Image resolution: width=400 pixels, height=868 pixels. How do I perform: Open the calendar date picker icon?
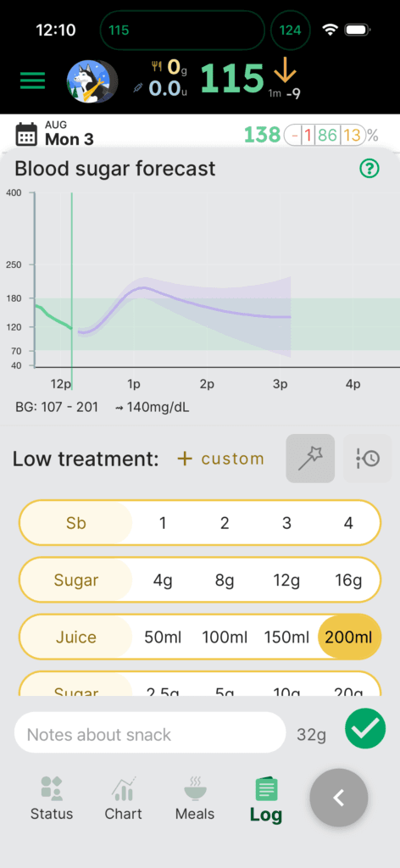point(26,134)
